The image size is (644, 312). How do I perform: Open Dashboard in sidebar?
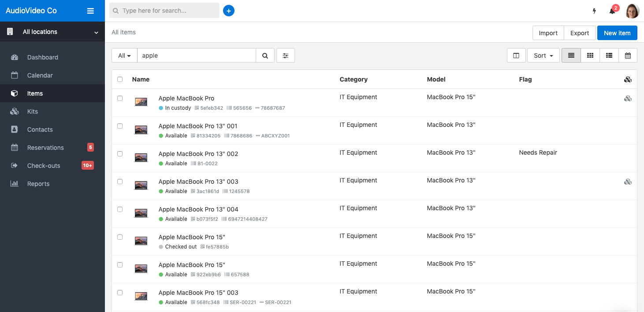click(x=52, y=57)
